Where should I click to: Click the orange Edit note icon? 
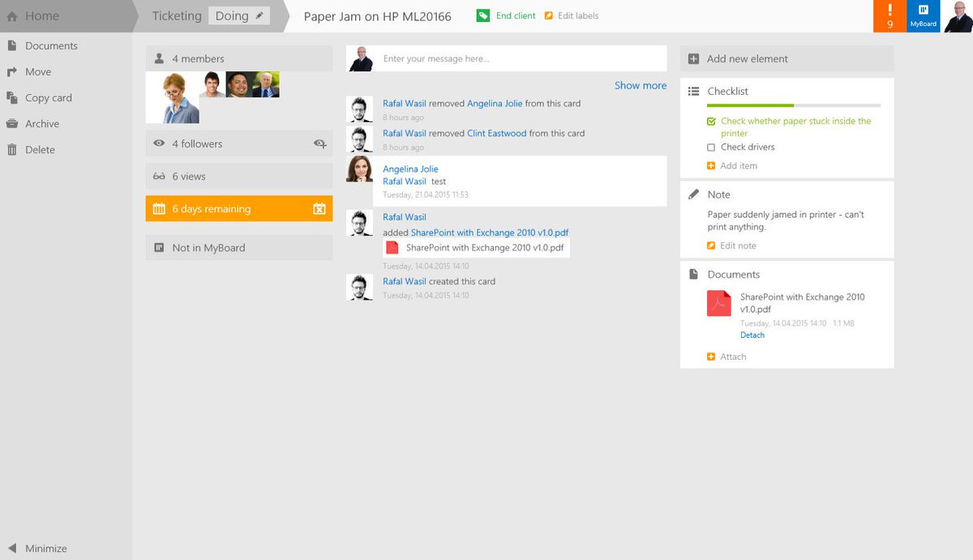pyautogui.click(x=711, y=246)
